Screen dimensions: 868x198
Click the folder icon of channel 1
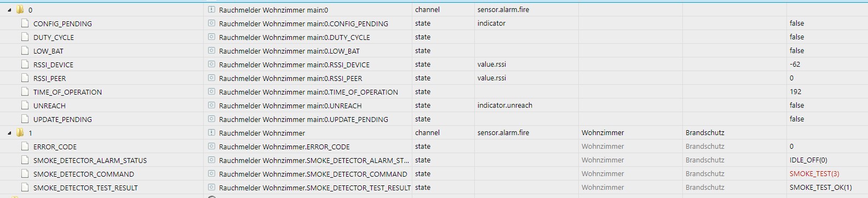[x=20, y=133]
